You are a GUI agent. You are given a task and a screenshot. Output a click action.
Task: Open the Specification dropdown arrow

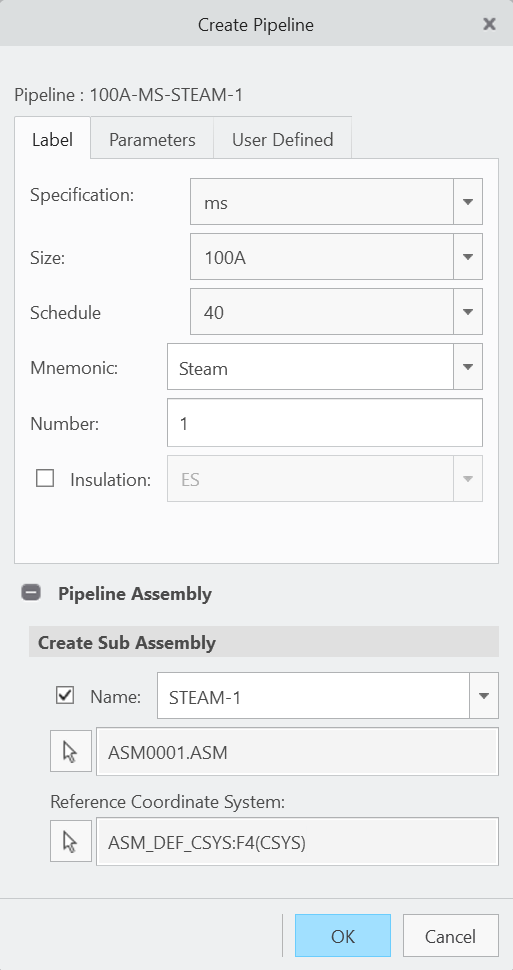[x=468, y=202]
